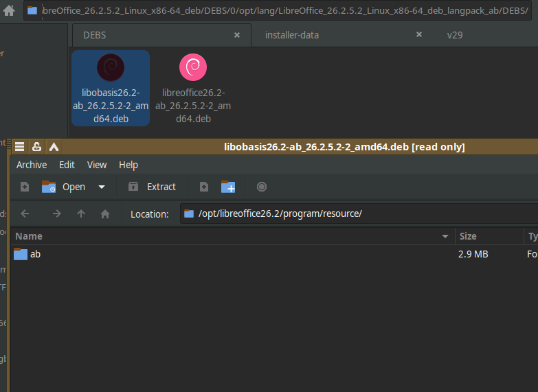
Task: Switch to the installer-data tab
Action: click(291, 35)
